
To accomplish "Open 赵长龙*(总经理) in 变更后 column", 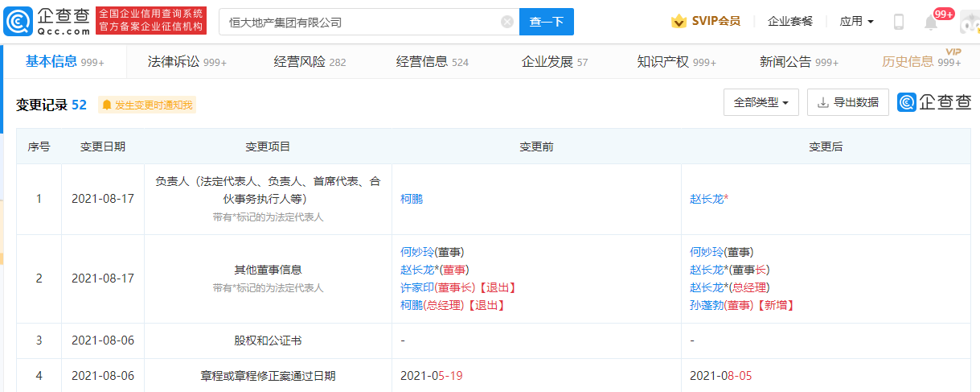I will 730,287.
